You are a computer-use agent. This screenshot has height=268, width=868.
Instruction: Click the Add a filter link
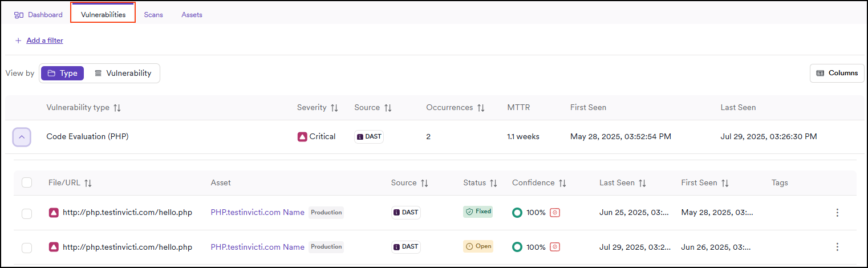(x=44, y=40)
